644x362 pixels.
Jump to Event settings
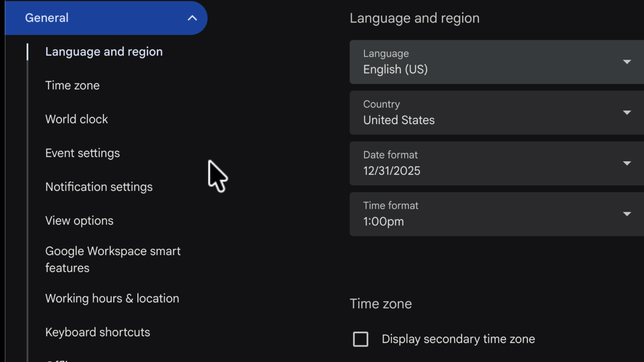point(83,153)
